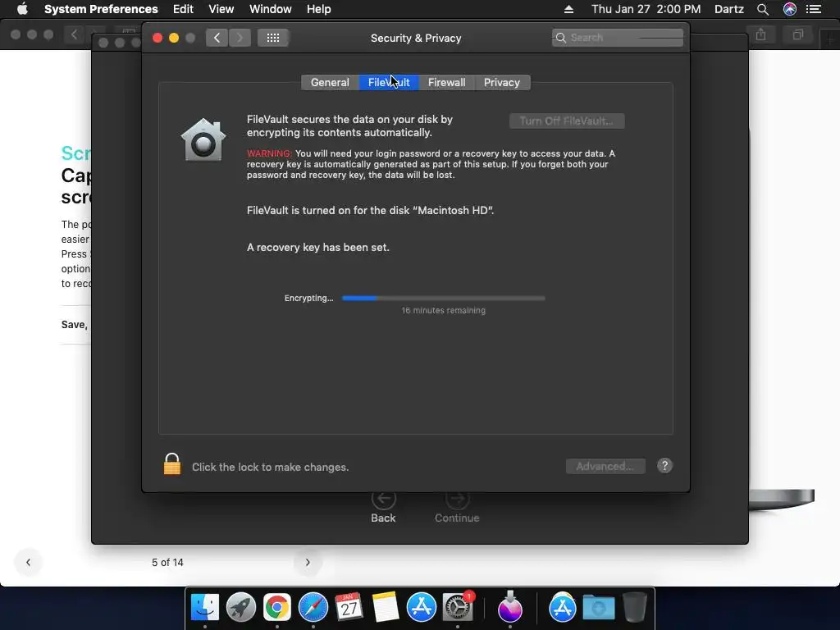Screen dimensions: 840x630
Task: Switch to the Firewall tab
Action: [446, 83]
